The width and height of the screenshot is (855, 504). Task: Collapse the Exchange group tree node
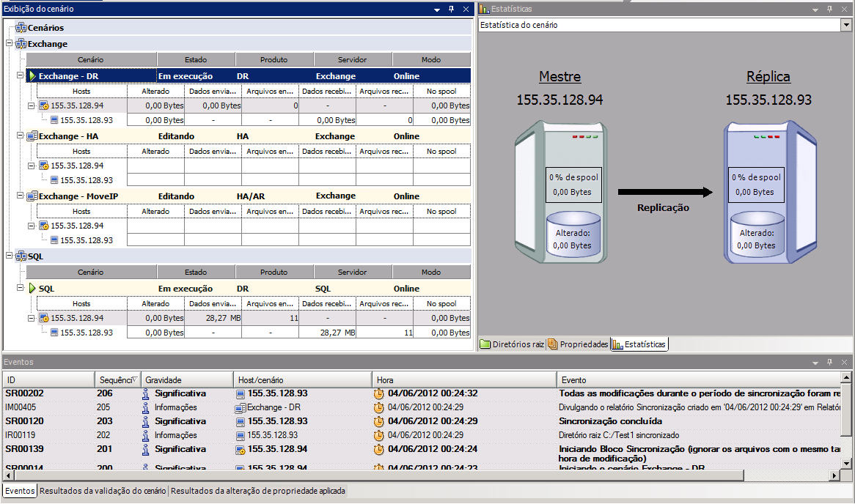click(10, 44)
